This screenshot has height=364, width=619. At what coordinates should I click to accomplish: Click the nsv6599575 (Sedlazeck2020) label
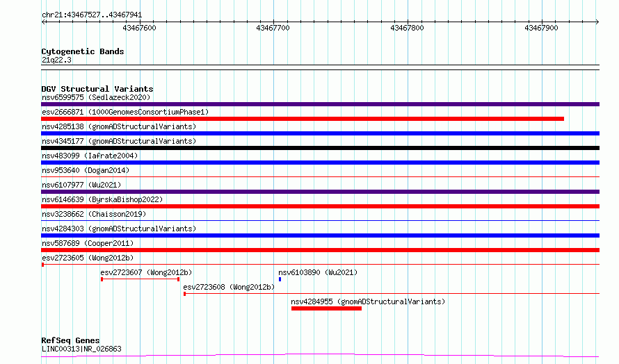[x=96, y=97]
